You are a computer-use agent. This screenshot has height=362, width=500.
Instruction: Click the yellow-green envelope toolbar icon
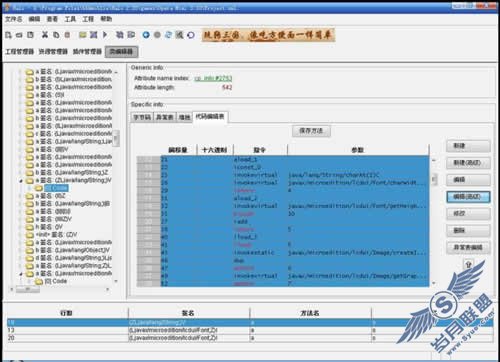coord(83,35)
